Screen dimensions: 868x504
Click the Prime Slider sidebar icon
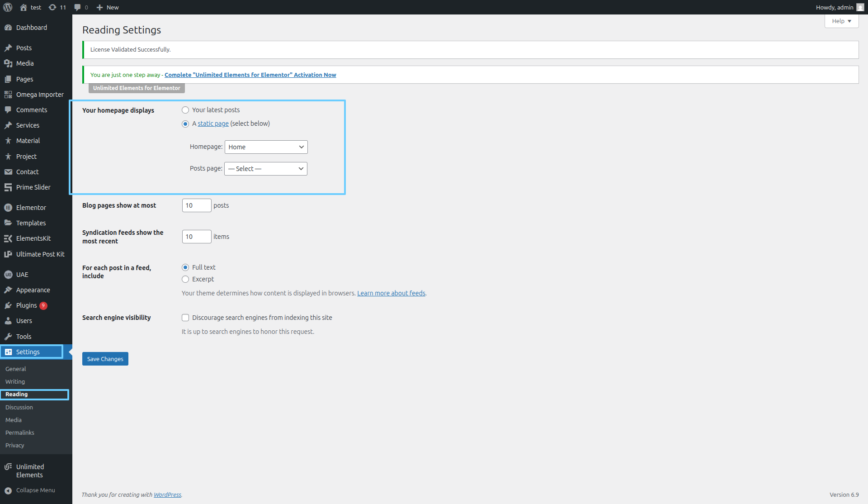pos(8,187)
